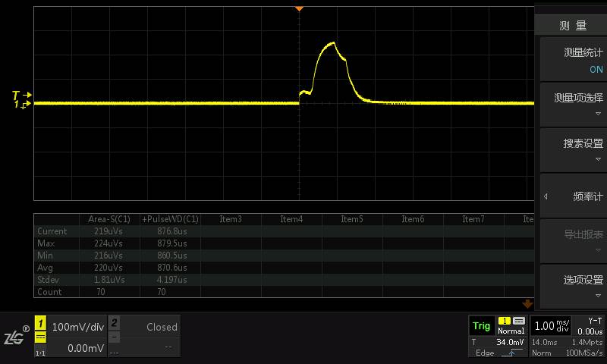
Task: Expand the 选项设置 menu
Action: [x=573, y=286]
